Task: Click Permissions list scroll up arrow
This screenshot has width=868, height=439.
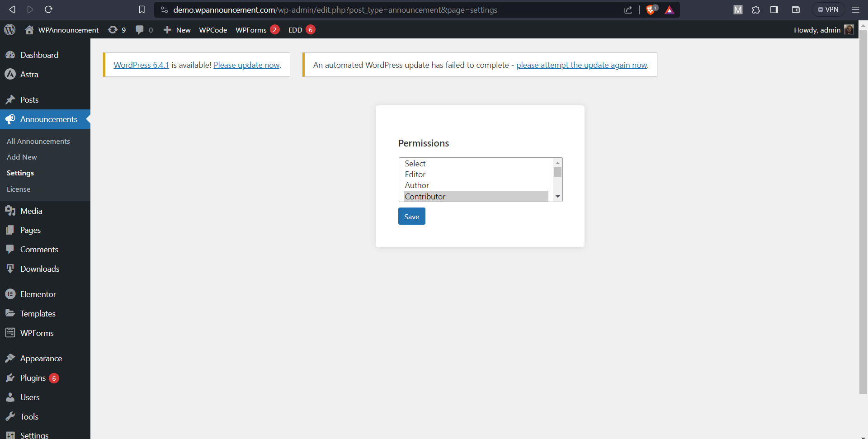Action: pyautogui.click(x=557, y=163)
